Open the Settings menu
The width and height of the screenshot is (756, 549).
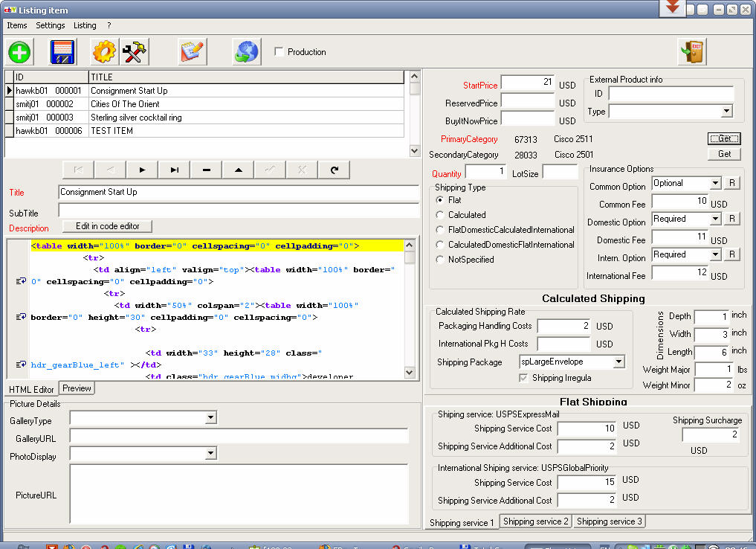tap(51, 25)
